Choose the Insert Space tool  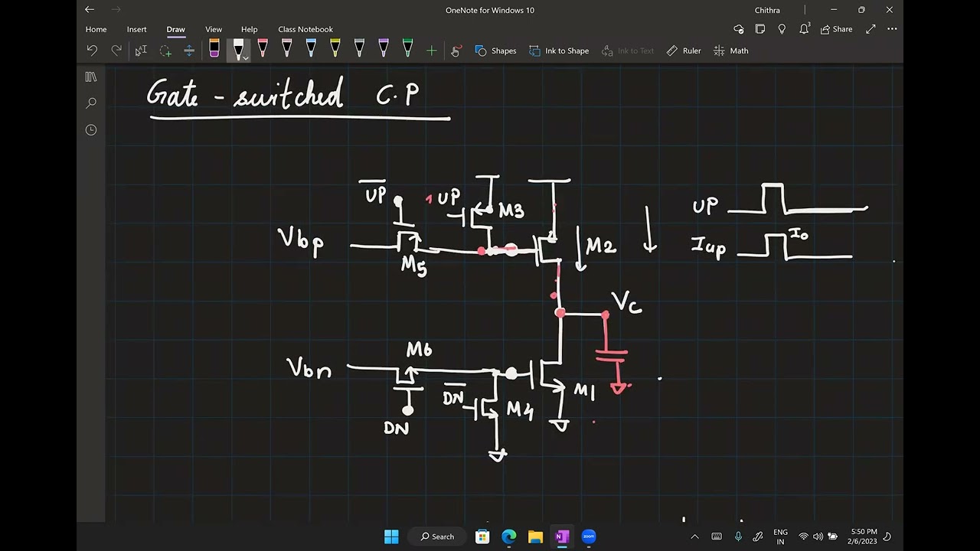189,51
